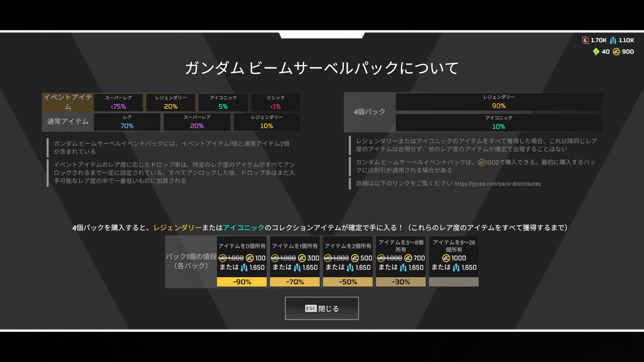The image size is (644, 362).
Task: Click the Apex Coin icon beside 100 price
Action: tap(250, 258)
